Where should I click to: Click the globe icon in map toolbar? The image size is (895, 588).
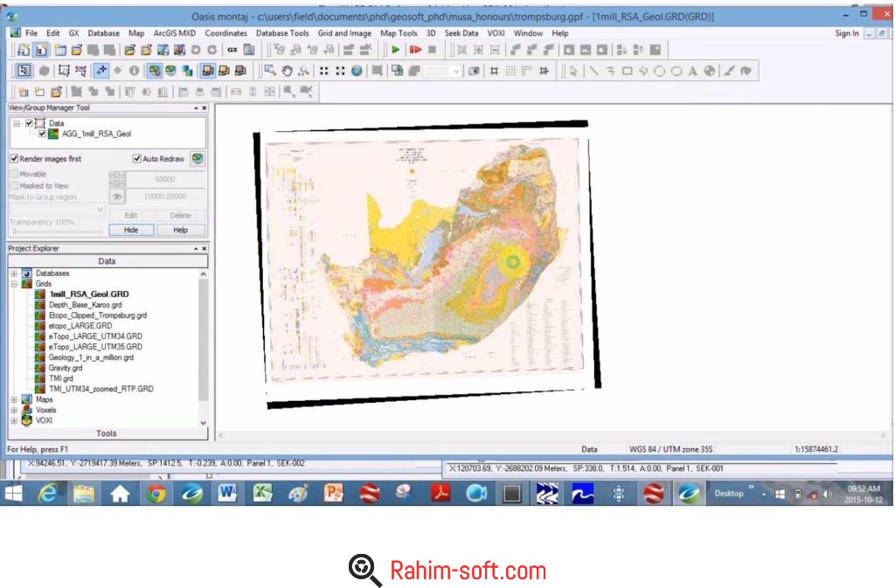pos(357,71)
